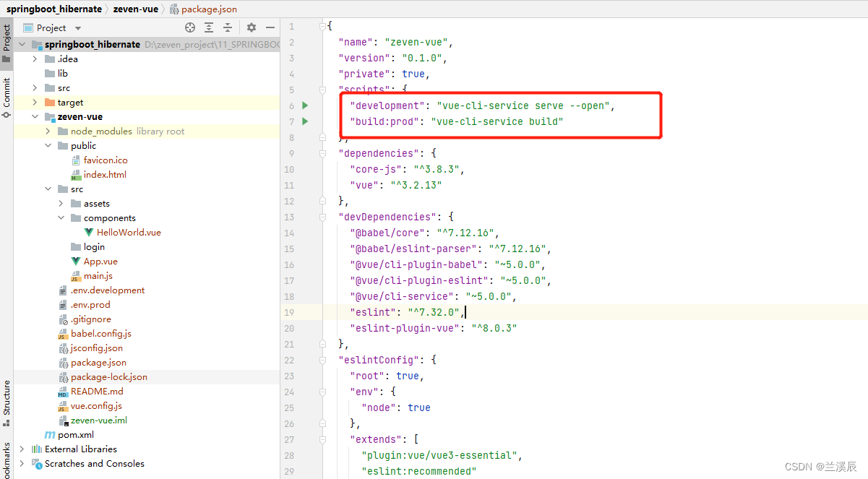The height and width of the screenshot is (479, 868).
Task: Collapse the public folder
Action: (48, 145)
